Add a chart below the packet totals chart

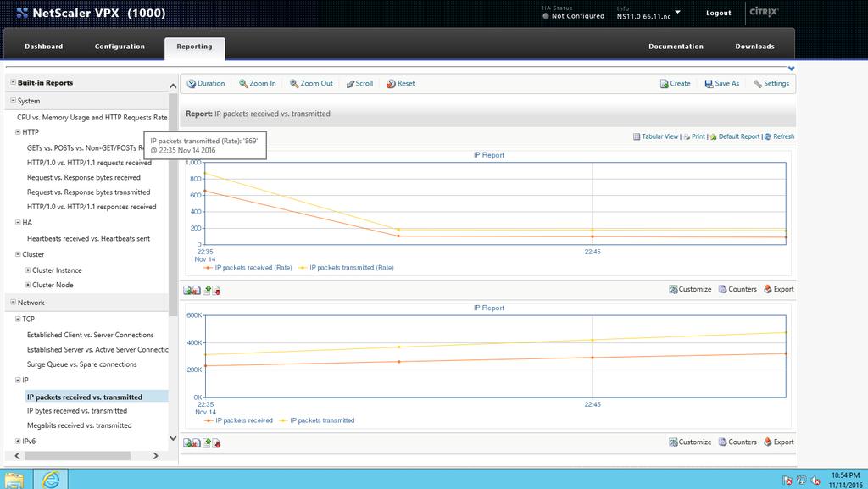187,443
